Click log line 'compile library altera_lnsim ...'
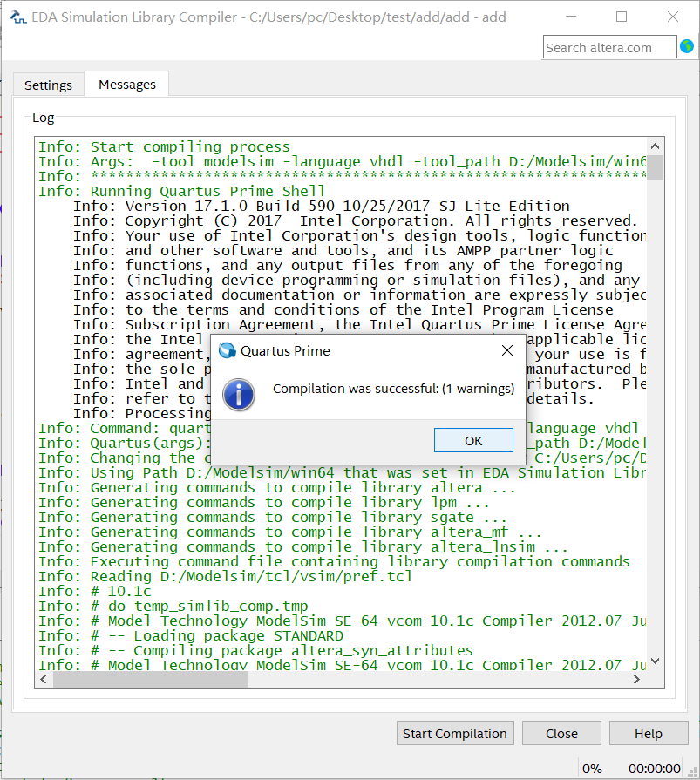The width and height of the screenshot is (700, 780). point(303,546)
